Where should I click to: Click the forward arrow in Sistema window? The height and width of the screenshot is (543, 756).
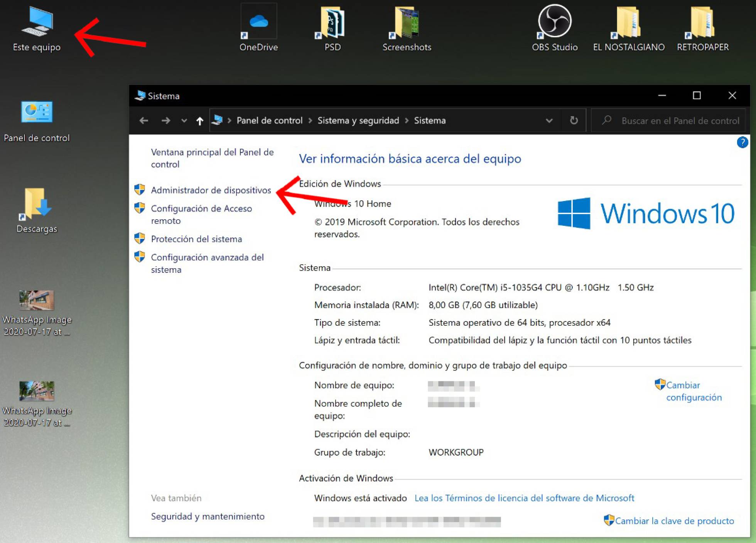tap(166, 120)
